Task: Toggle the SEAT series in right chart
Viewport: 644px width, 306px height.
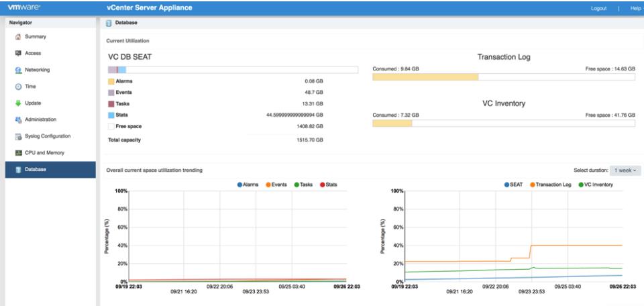Action: (x=513, y=185)
